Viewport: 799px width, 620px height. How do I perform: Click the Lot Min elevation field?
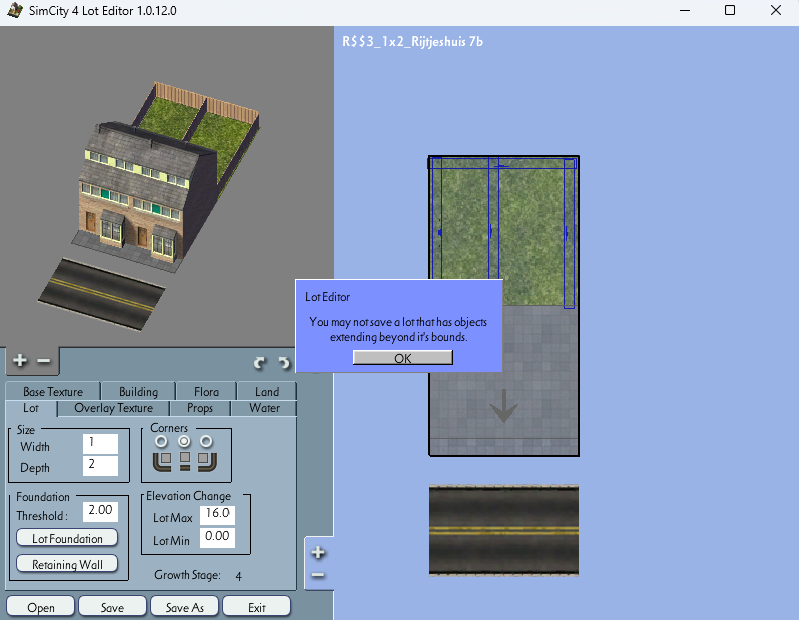217,537
